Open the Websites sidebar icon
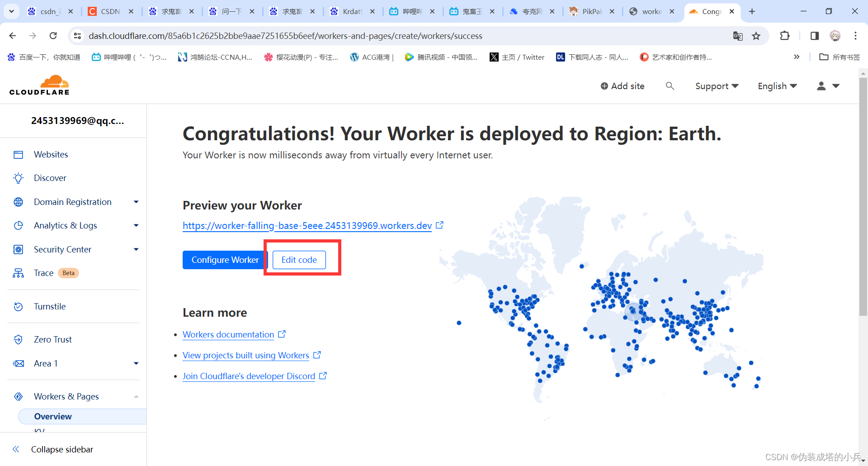Viewport: 868px width, 466px height. coord(18,155)
